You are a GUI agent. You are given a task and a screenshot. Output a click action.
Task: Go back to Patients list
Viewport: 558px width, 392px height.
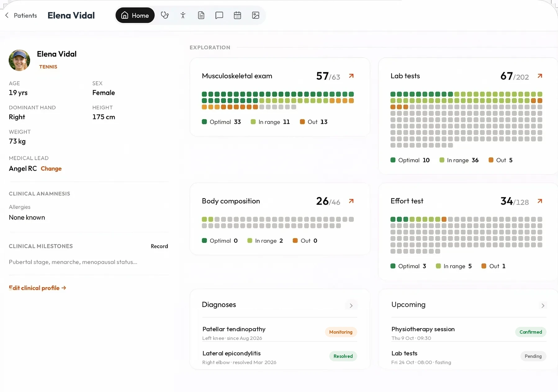click(x=21, y=16)
